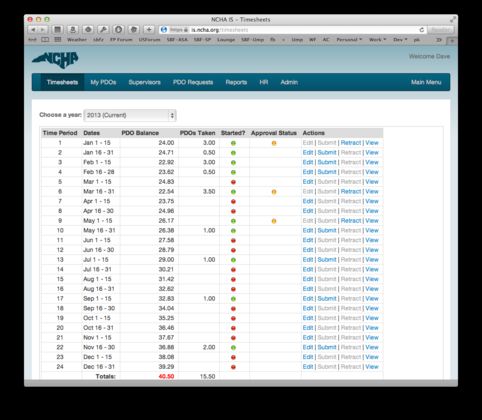
Task: Switch to the My PDOs tab
Action: click(x=103, y=82)
